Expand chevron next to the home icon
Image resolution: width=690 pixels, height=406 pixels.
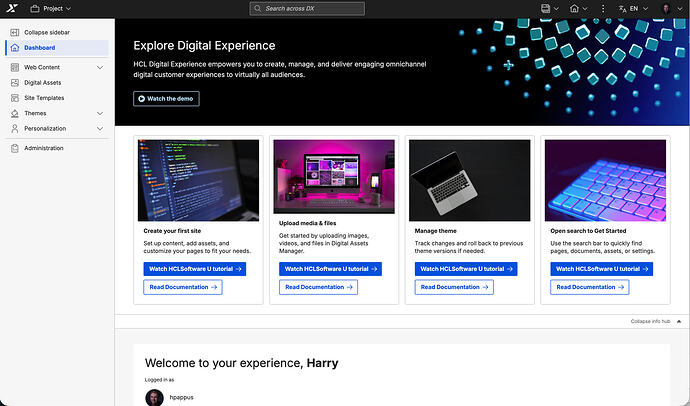click(x=585, y=8)
